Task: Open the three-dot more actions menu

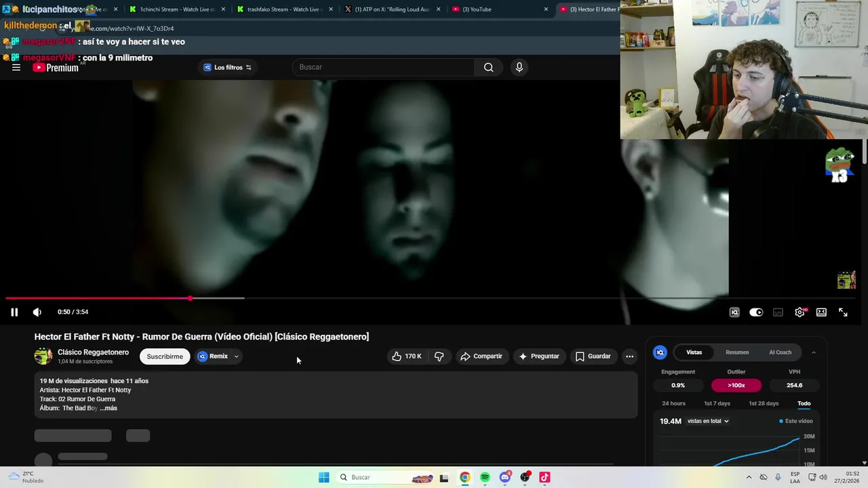Action: pyautogui.click(x=629, y=357)
